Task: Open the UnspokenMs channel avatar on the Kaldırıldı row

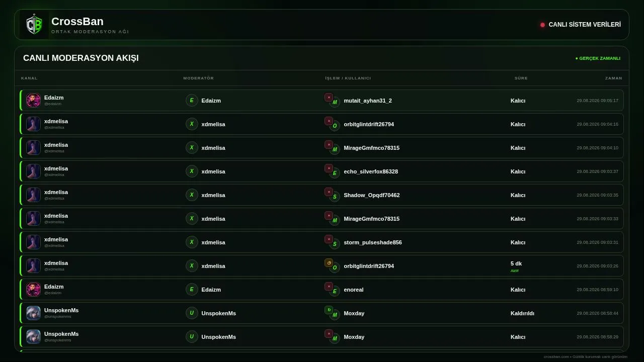Action: coord(33,313)
